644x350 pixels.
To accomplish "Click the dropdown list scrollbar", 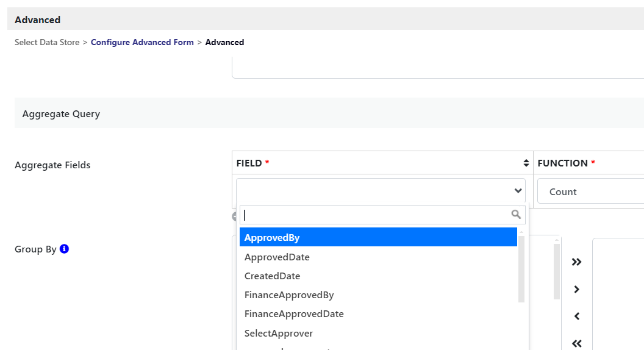I will click(x=521, y=269).
